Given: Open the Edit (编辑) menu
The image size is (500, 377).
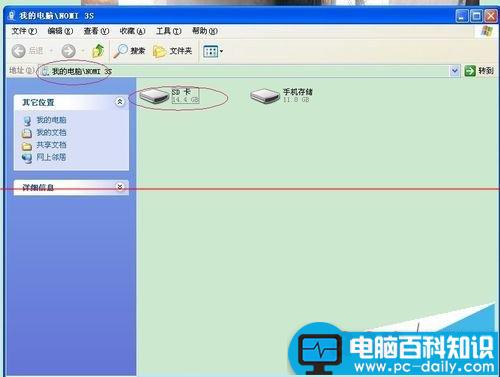Looking at the screenshot, I should pyautogui.click(x=60, y=31).
